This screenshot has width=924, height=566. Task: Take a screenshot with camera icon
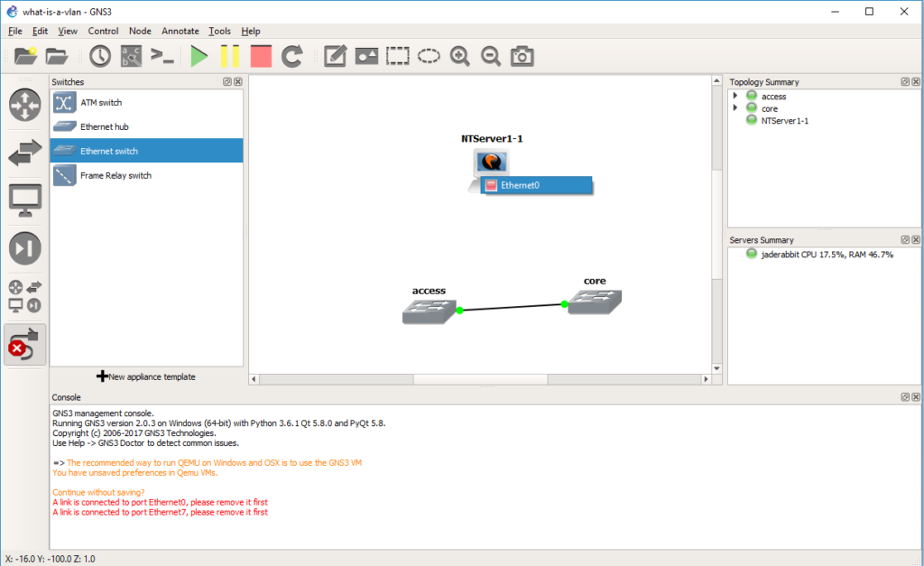tap(522, 56)
